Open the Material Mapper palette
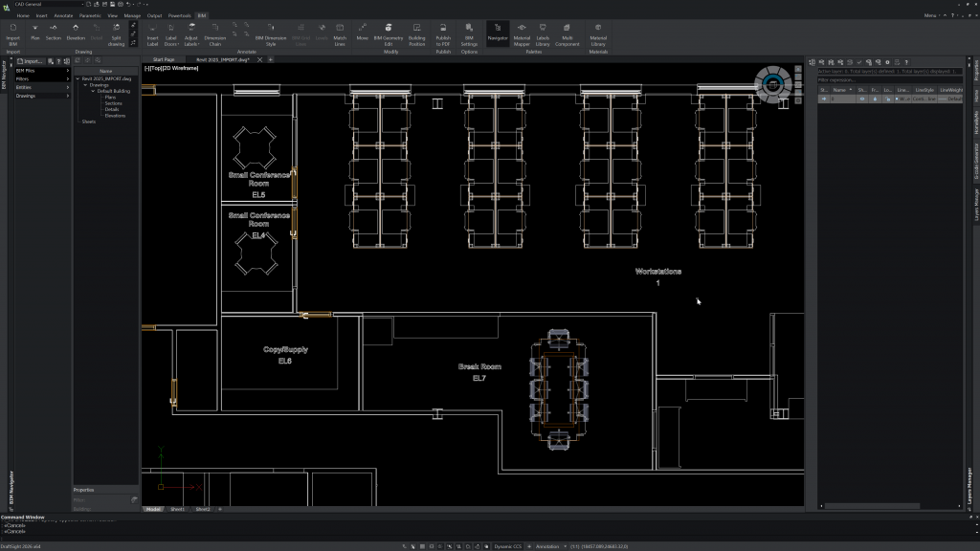Screen dimensions: 980x551 click(522, 33)
